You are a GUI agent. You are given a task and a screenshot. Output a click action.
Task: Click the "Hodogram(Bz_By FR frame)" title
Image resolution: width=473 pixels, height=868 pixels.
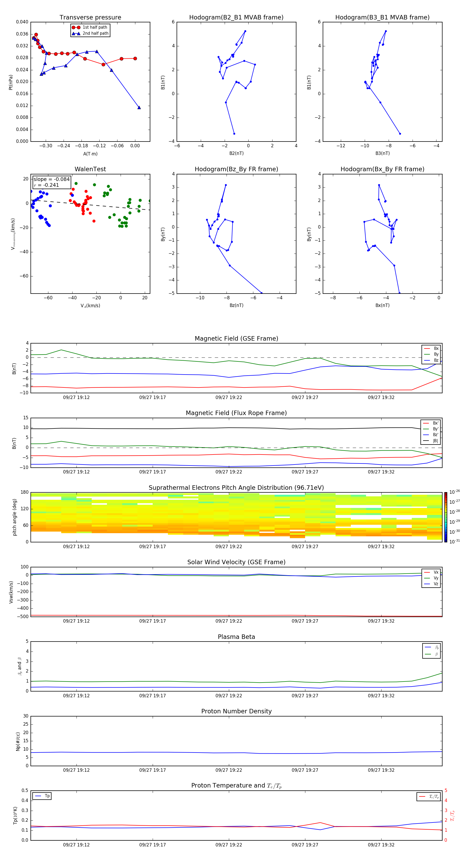pos(236,169)
